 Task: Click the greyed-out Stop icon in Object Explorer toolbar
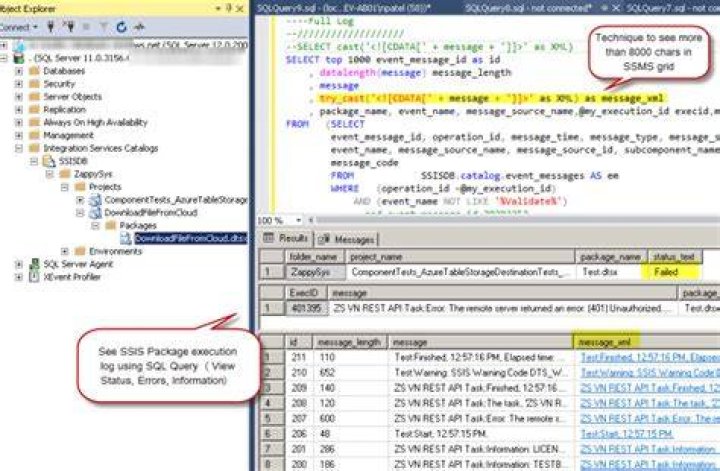click(86, 27)
